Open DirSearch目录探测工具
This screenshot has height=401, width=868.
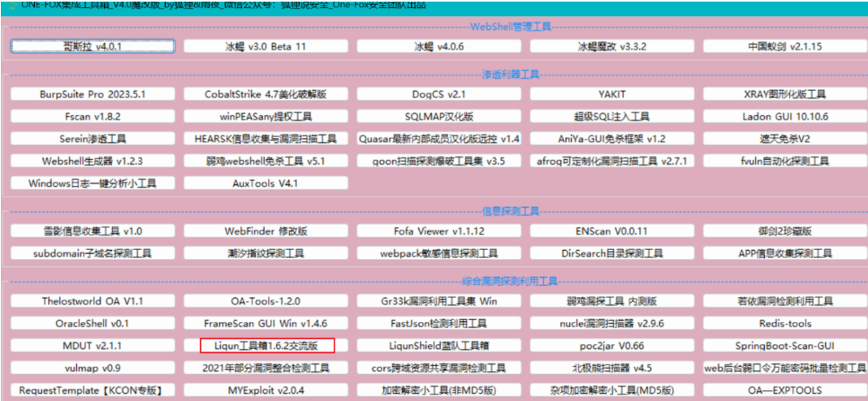point(612,253)
